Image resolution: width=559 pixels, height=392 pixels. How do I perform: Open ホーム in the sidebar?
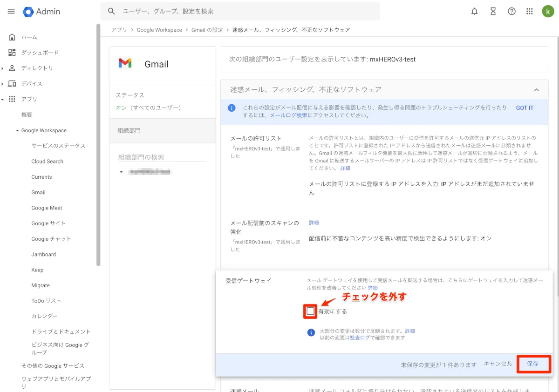tap(29, 37)
